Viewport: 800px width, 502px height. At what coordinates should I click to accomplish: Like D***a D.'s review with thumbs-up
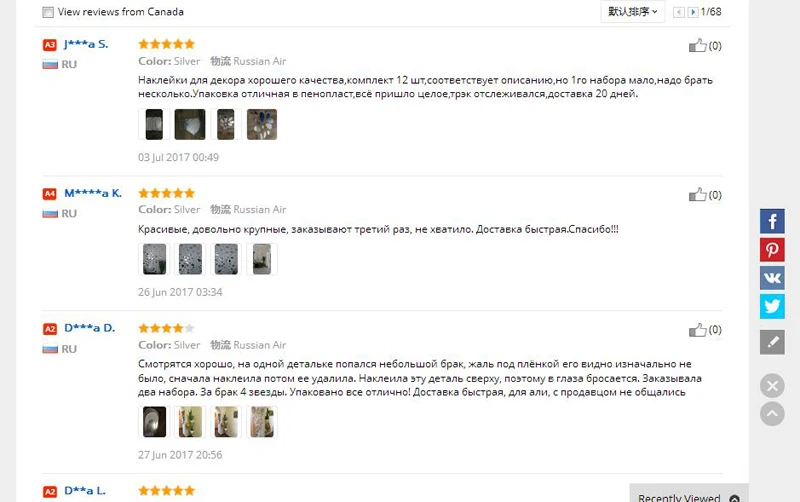697,330
